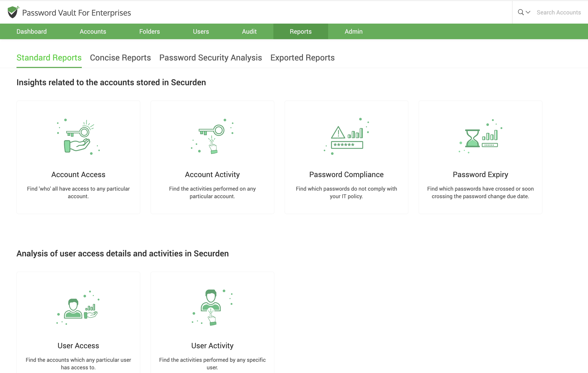
Task: Open the Password Expiry report
Action: (x=480, y=157)
